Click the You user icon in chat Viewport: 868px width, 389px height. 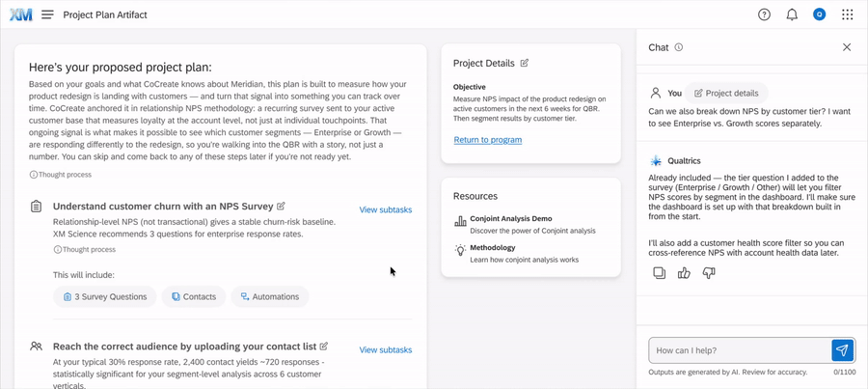[656, 93]
